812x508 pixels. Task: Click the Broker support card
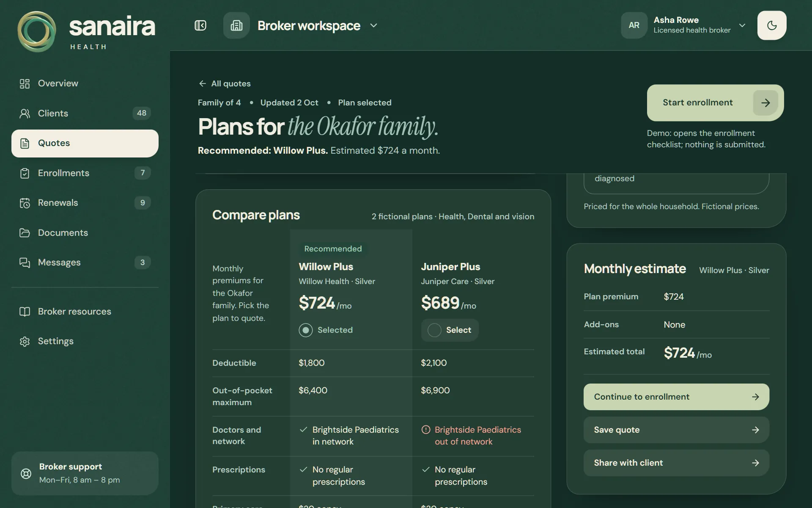85,473
